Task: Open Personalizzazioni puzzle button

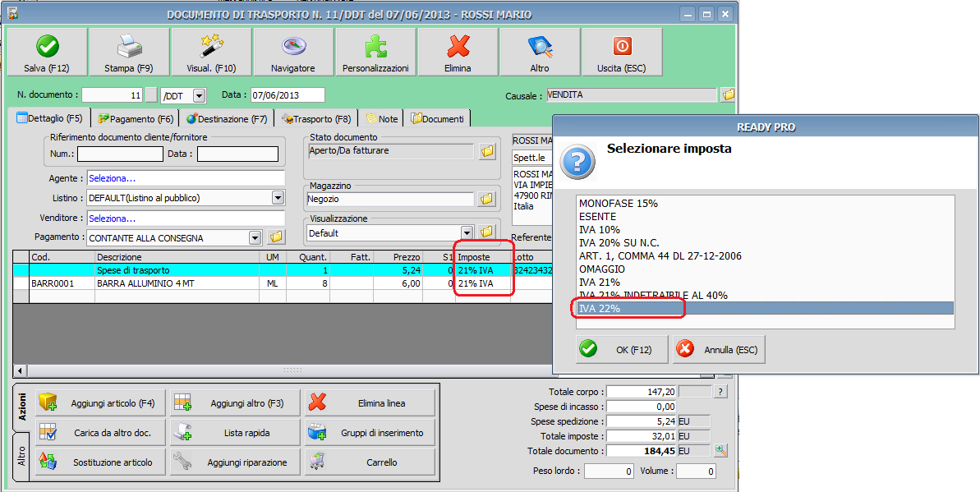Action: [375, 53]
